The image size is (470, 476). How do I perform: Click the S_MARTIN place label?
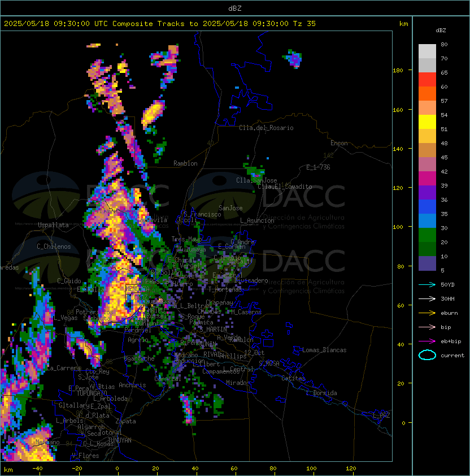click(x=213, y=330)
